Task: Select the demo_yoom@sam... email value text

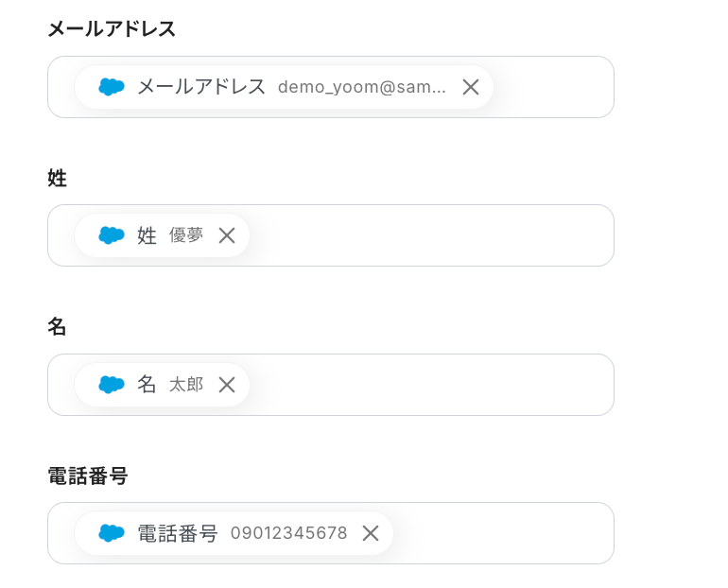Action: click(x=361, y=87)
